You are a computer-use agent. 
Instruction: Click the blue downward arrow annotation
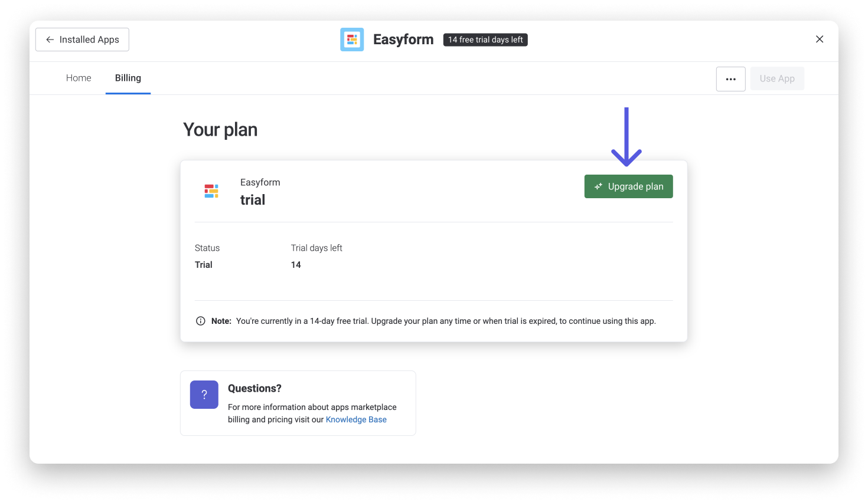[x=626, y=137]
